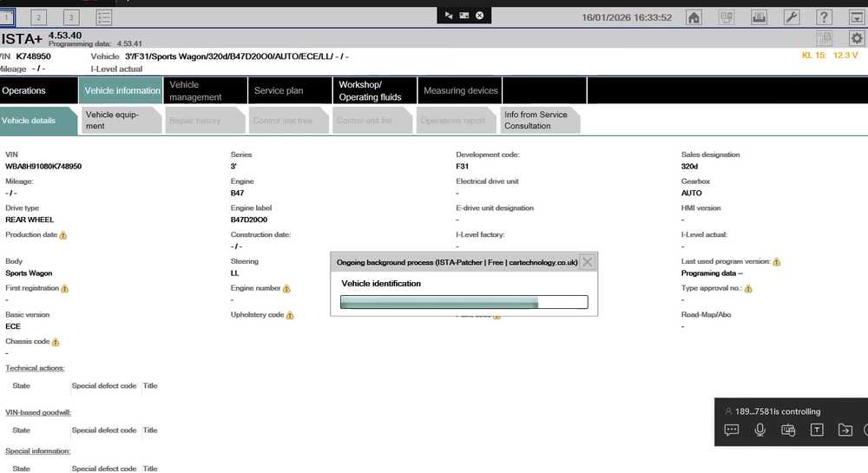Open the Operations menu tab
Image resolution: width=868 pixels, height=473 pixels.
[38, 90]
